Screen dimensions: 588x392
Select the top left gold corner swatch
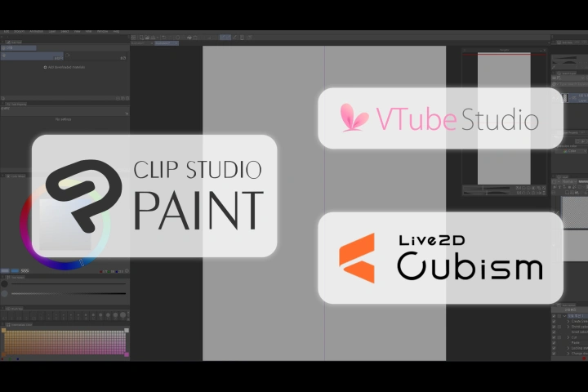click(4, 331)
